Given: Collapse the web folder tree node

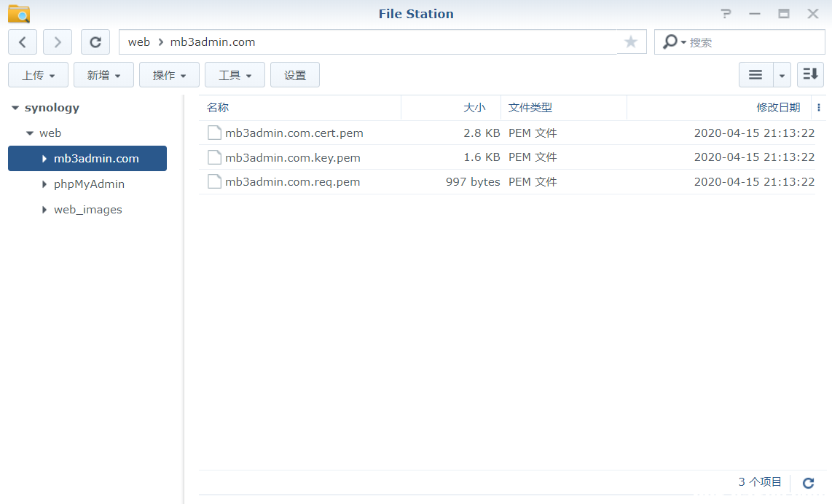Looking at the screenshot, I should [x=30, y=133].
